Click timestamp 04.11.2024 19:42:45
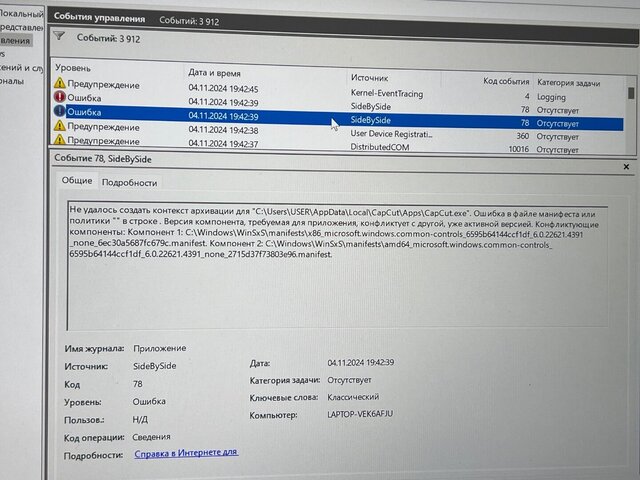Viewport: 640px width, 480px height. coord(223,88)
